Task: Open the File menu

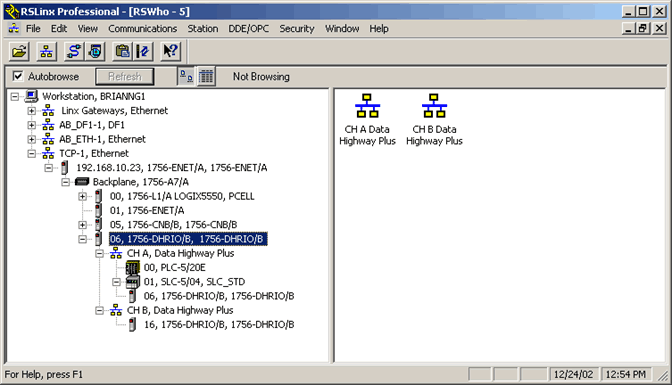Action: pyautogui.click(x=33, y=29)
